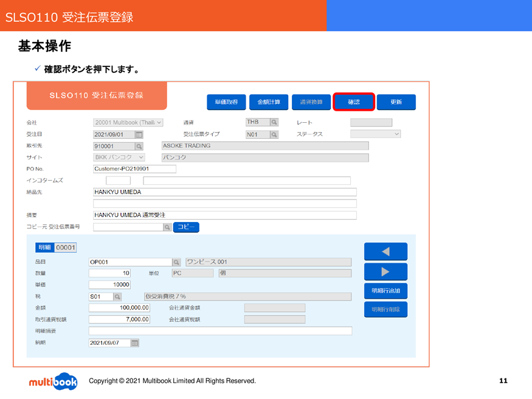Search customer lookup beside 910001
The width and height of the screenshot is (532, 399).
tap(139, 146)
